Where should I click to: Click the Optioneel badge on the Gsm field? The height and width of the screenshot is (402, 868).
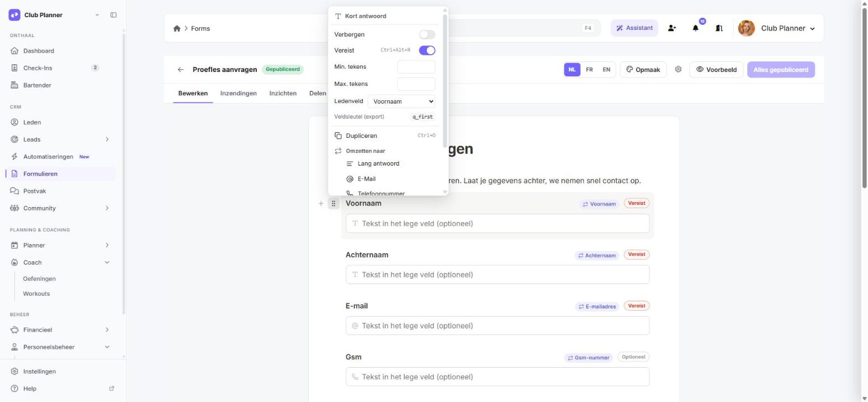[x=633, y=357]
